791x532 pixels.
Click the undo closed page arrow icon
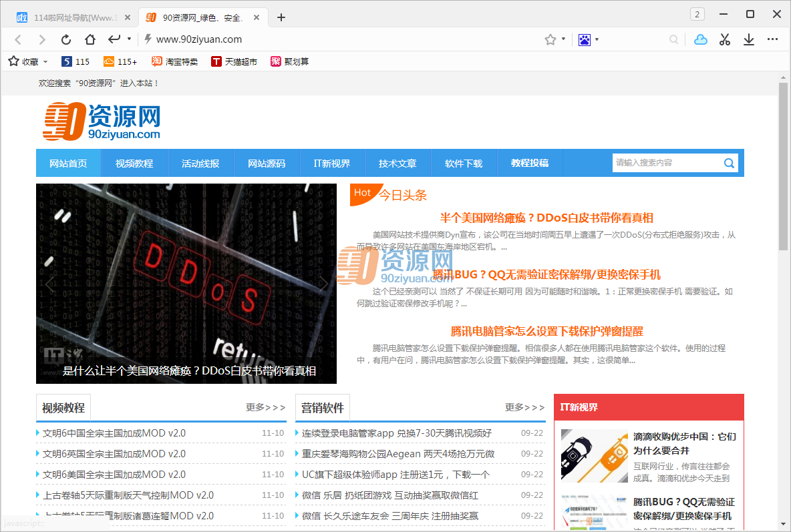point(114,39)
